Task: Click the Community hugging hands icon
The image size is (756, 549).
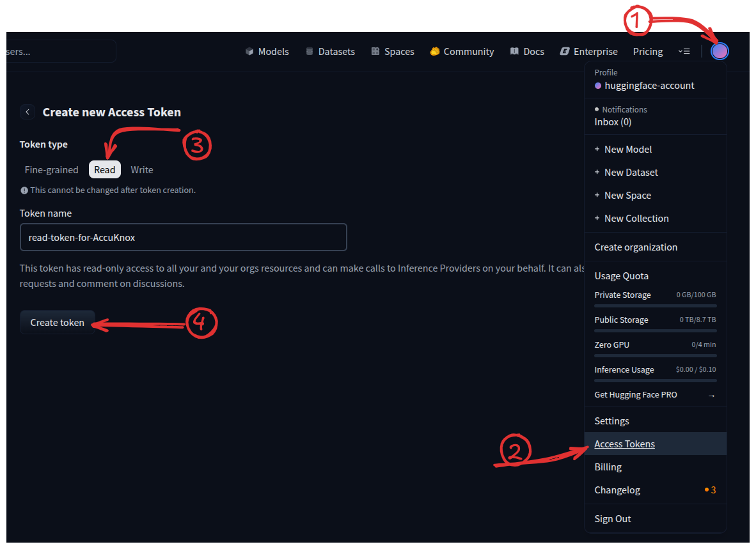Action: point(435,51)
